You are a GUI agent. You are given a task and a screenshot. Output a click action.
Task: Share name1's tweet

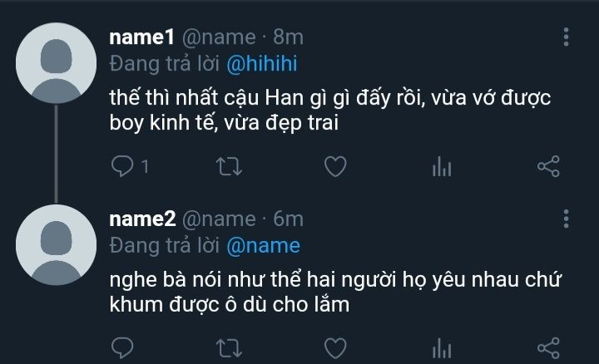point(548,167)
